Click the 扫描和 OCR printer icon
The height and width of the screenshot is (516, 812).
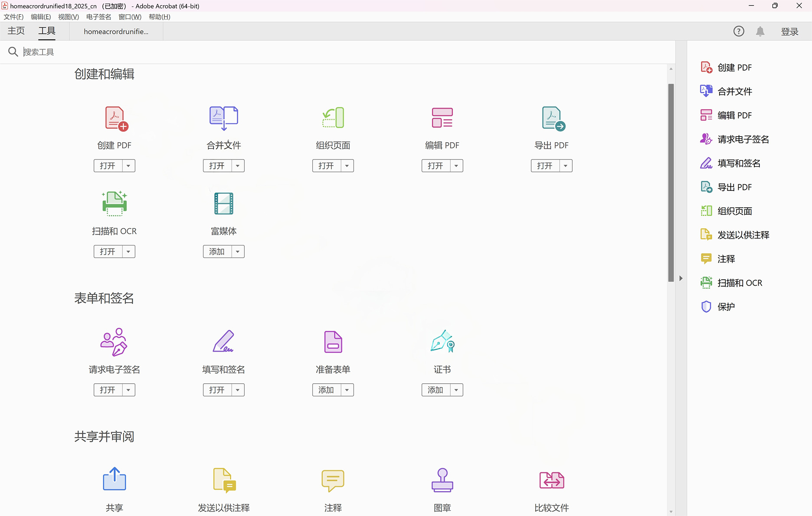click(x=115, y=203)
